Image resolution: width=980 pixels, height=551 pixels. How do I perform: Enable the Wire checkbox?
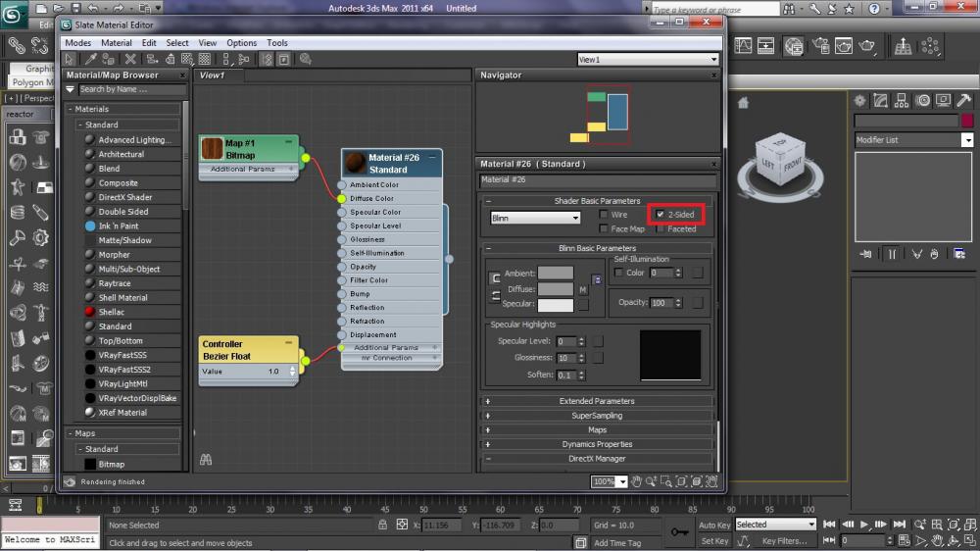click(604, 215)
